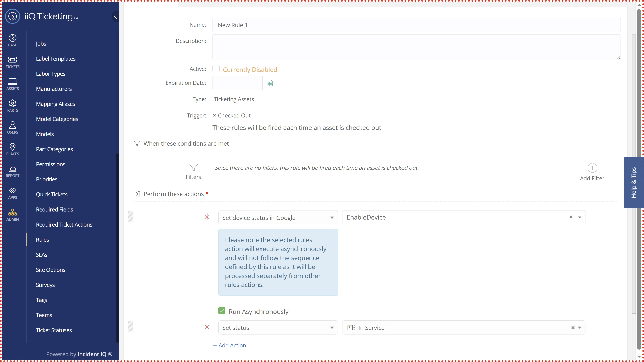The height and width of the screenshot is (362, 644).
Task: Open Quick Tickets
Action: pyautogui.click(x=51, y=194)
